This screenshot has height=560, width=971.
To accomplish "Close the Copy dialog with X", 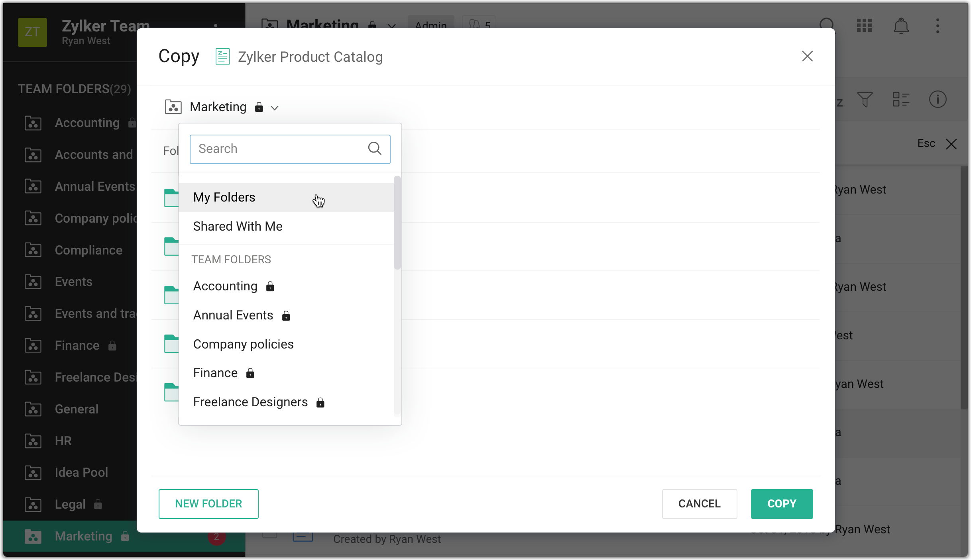I will [807, 57].
